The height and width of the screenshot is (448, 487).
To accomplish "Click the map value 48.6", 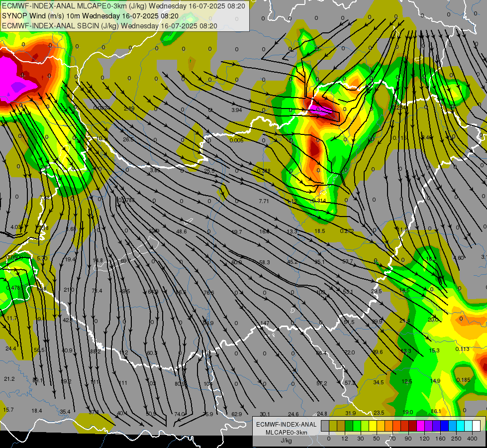I will (x=182, y=231).
